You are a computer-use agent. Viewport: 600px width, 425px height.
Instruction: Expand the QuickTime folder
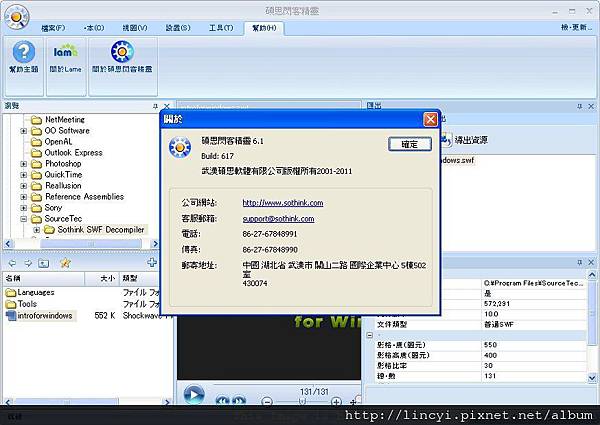(x=23, y=175)
